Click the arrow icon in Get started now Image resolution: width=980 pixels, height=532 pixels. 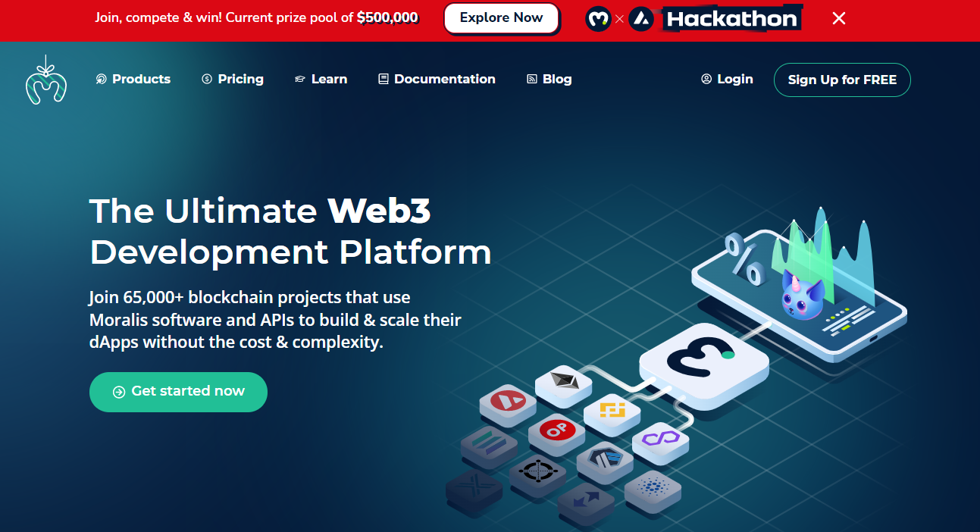(x=119, y=392)
